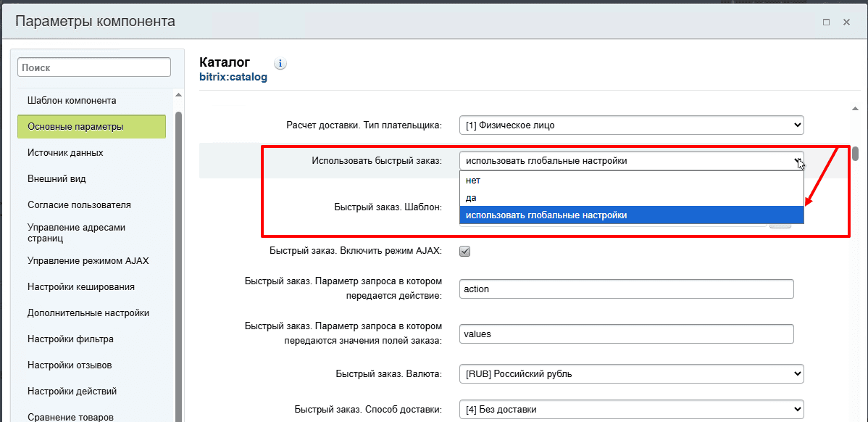The image size is (868, 422).
Task: Click the 'action' request parameter field
Action: [627, 289]
